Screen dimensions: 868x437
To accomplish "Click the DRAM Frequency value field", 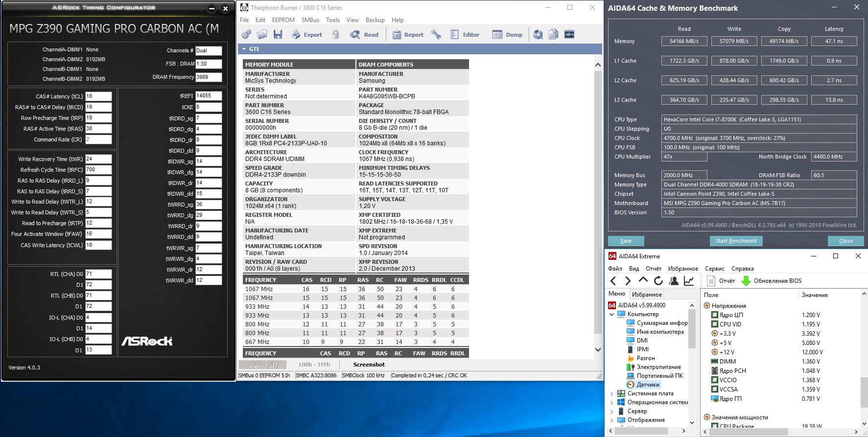I will pos(209,77).
